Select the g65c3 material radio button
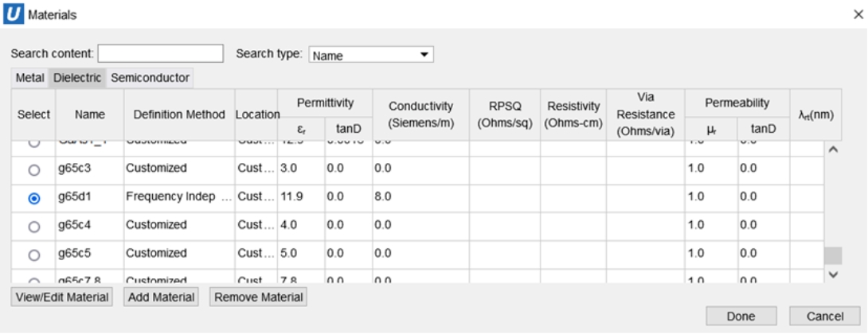 click(34, 169)
